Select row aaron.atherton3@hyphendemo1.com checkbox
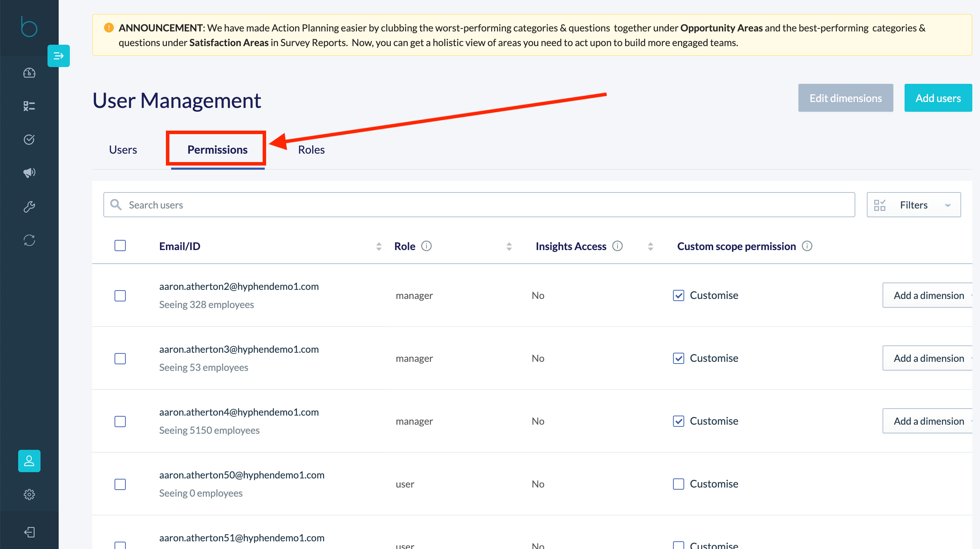This screenshot has width=980, height=549. coord(120,358)
